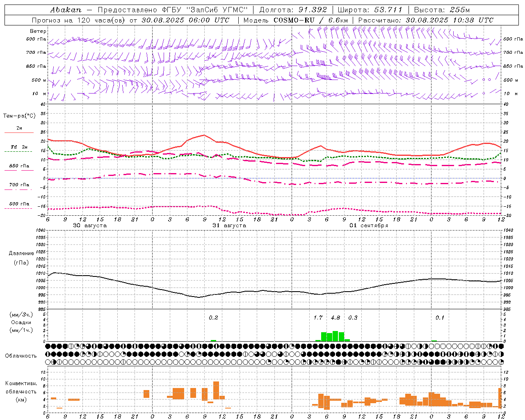525x420 pixels.
Task: Select the '0.2' precipitation amount on 31 августа
Action: [x=213, y=317]
